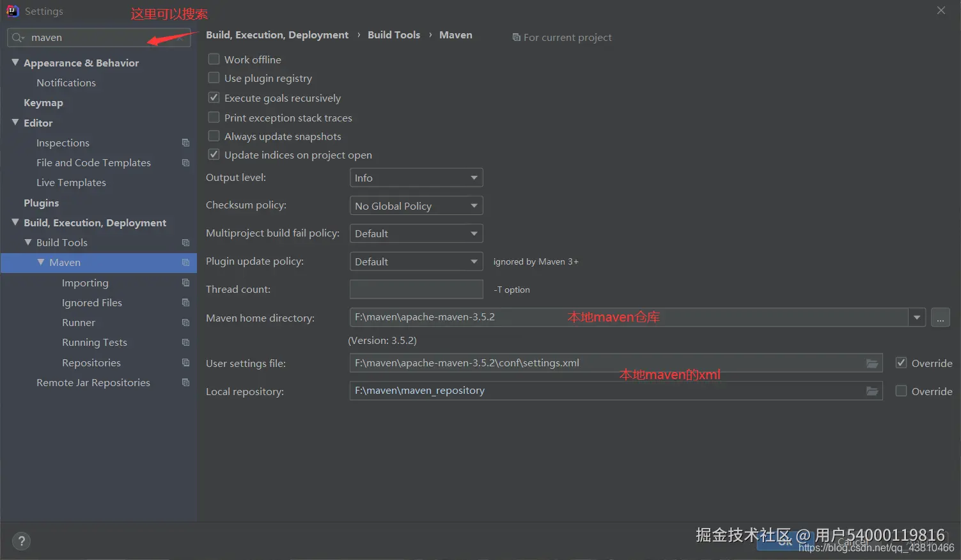Open the Plugin update policy dropdown
961x560 pixels.
tap(416, 261)
